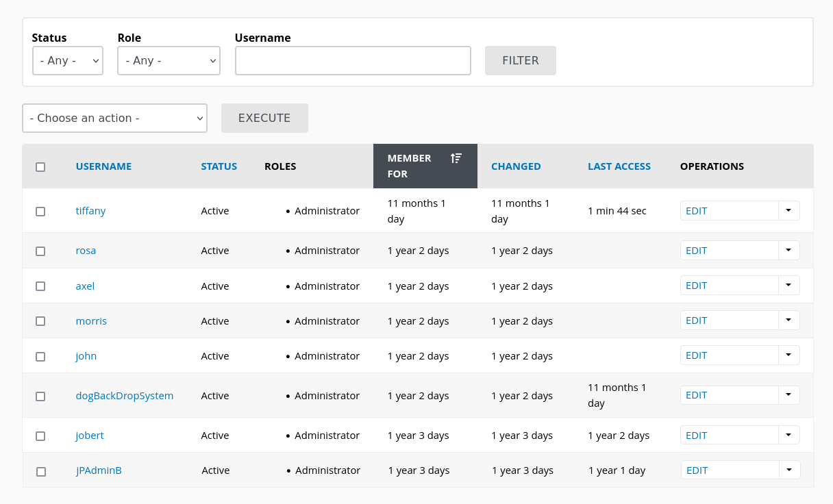Open dogBackDropSystem user profile link
This screenshot has width=833, height=504.
pos(124,396)
